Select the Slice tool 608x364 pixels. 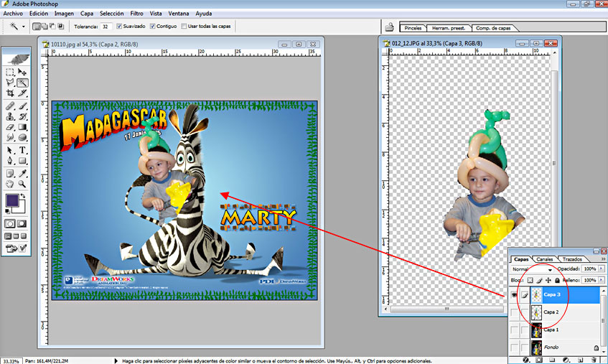[22, 93]
